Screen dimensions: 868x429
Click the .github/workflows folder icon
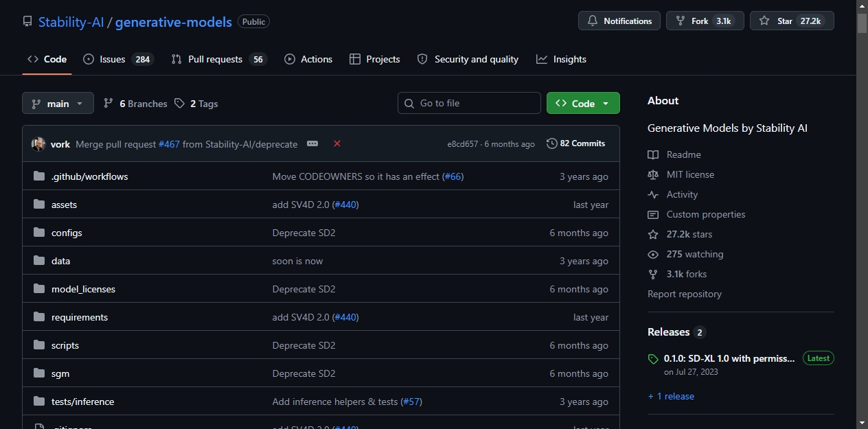pyautogui.click(x=39, y=176)
